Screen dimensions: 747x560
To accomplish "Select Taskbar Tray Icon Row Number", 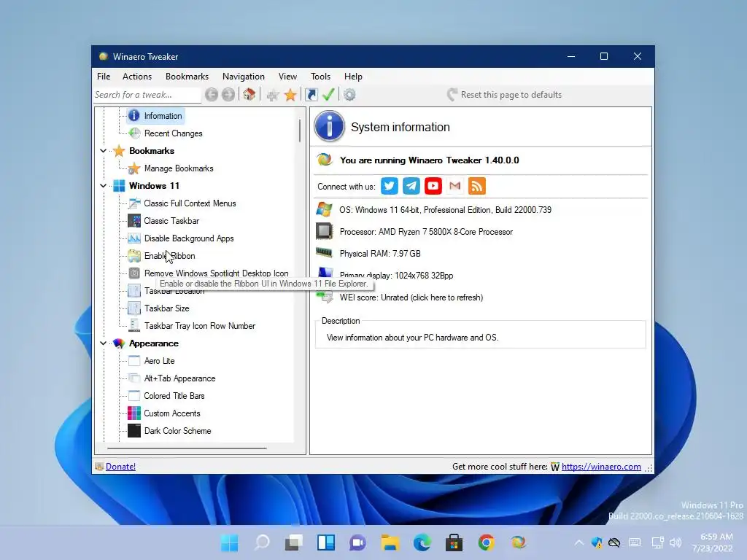I will pos(200,326).
